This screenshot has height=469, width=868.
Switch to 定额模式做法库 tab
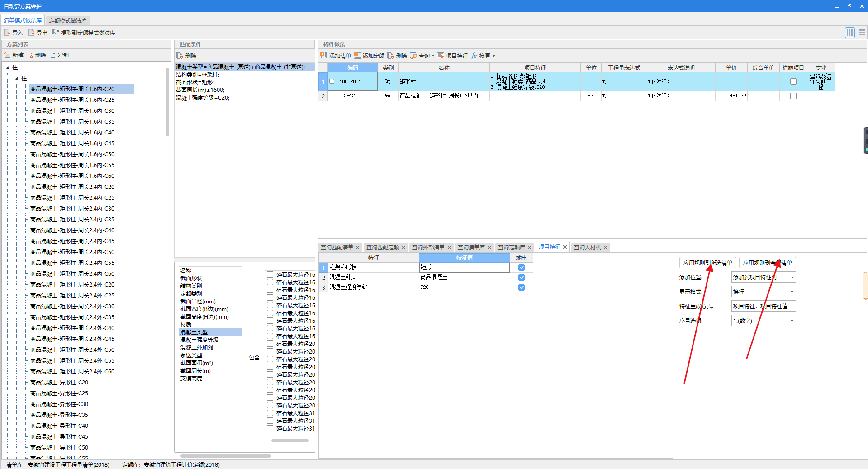coord(68,21)
